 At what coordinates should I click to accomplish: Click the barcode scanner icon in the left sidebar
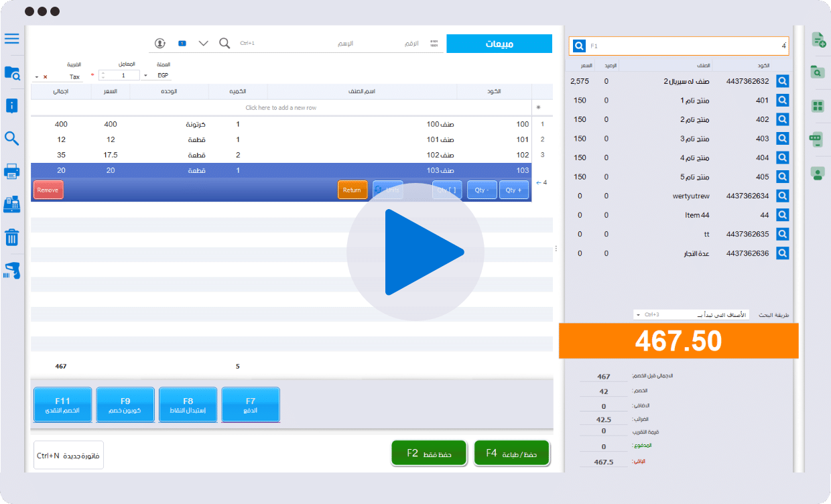pyautogui.click(x=11, y=271)
